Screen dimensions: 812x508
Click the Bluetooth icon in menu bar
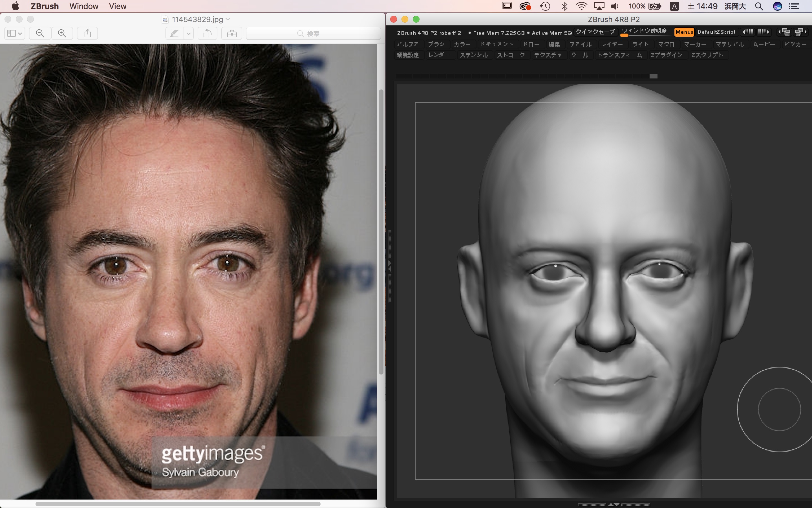tap(564, 6)
